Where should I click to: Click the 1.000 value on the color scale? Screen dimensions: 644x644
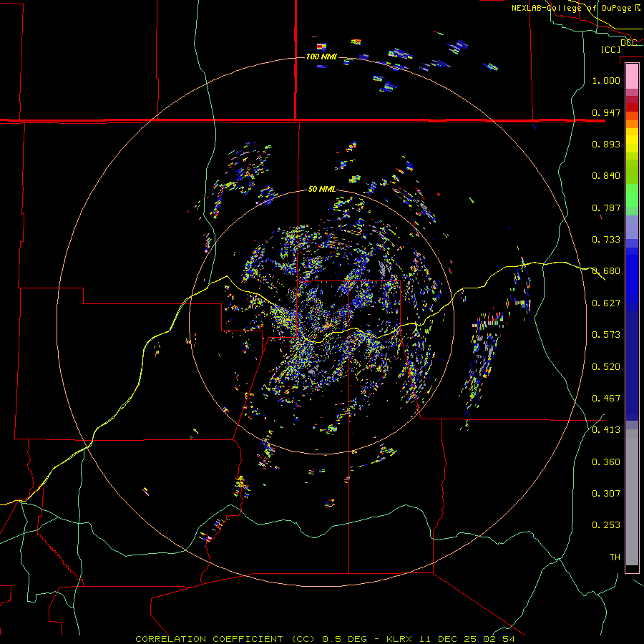pos(606,80)
